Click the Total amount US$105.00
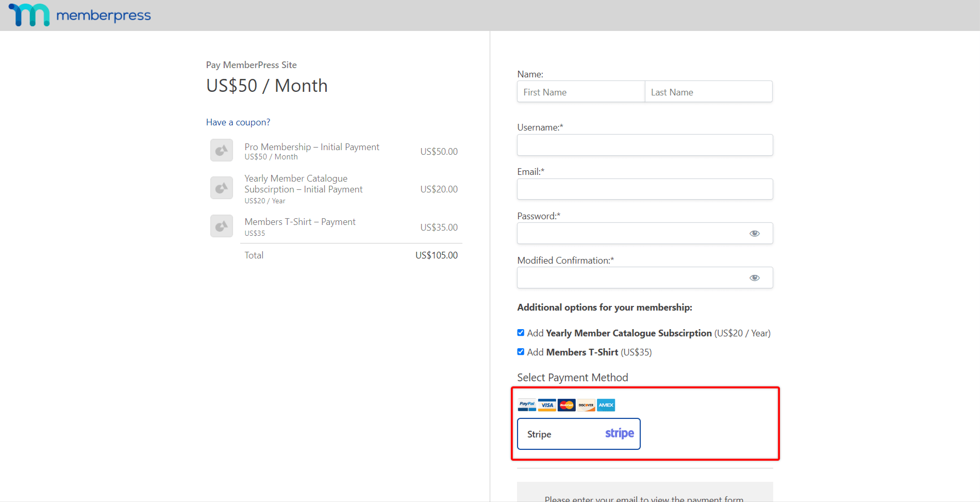 437,255
